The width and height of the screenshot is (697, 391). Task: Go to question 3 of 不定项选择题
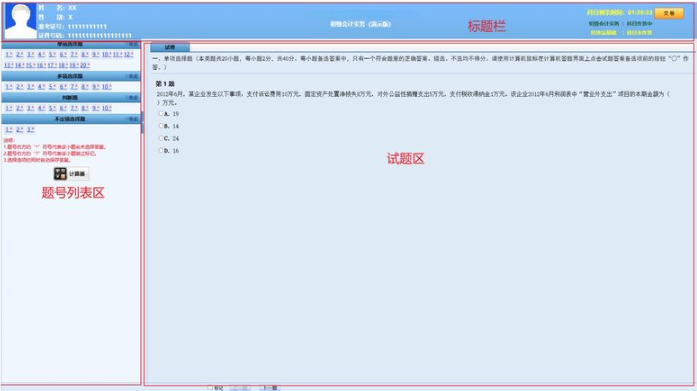[x=30, y=129]
